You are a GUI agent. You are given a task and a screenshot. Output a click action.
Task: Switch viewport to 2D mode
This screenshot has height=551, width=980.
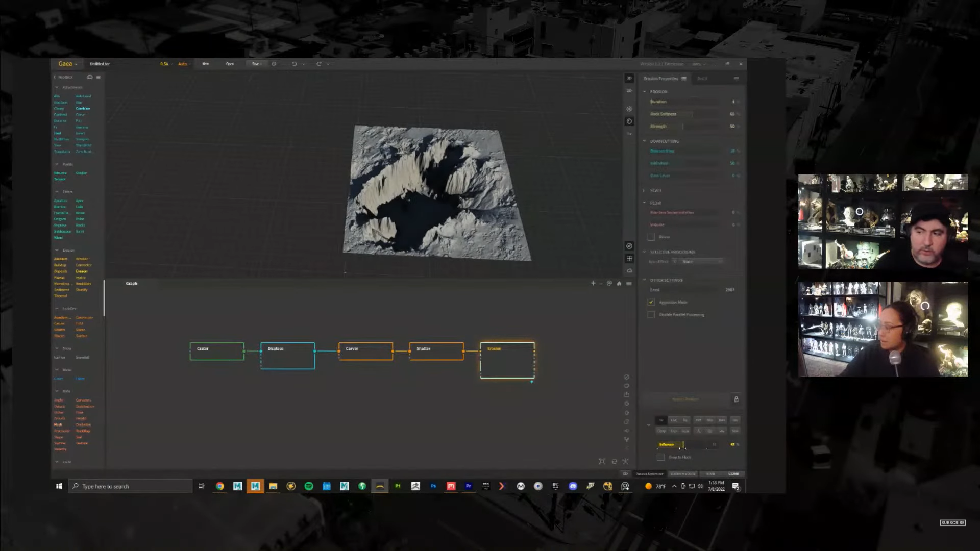629,90
